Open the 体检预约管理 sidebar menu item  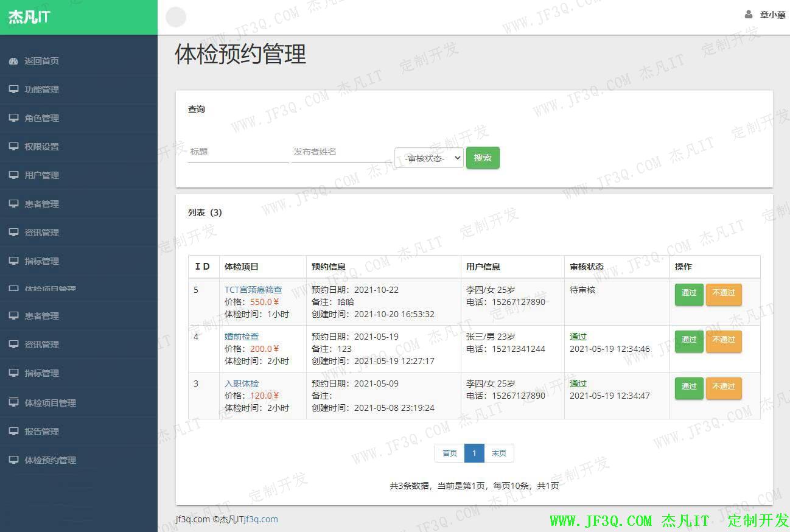[x=50, y=460]
